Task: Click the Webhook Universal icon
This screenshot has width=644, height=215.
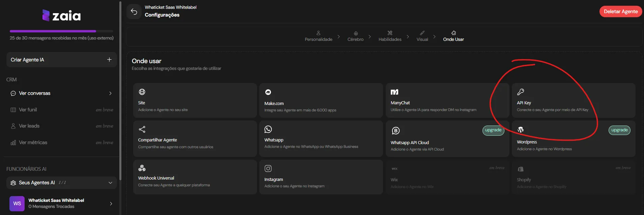Action: coord(142,168)
